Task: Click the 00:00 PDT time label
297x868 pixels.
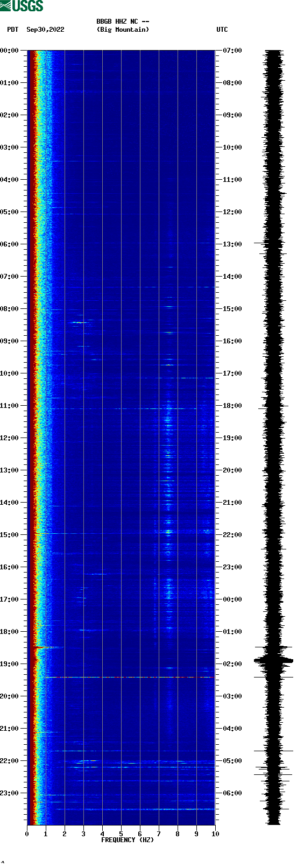Action: point(9,51)
